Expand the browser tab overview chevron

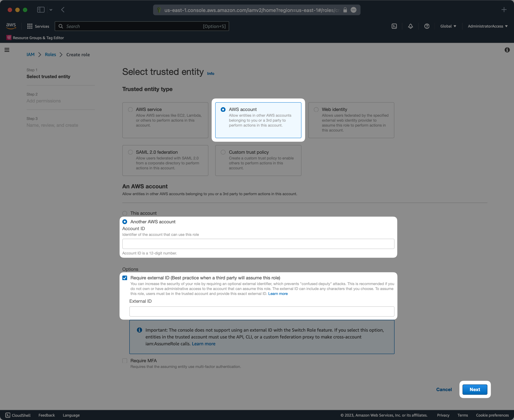point(51,10)
